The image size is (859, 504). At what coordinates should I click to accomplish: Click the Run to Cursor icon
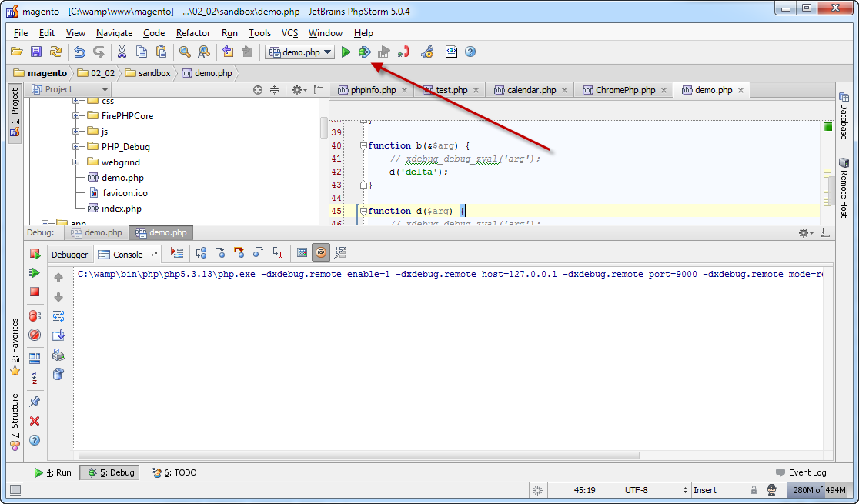pyautogui.click(x=278, y=252)
